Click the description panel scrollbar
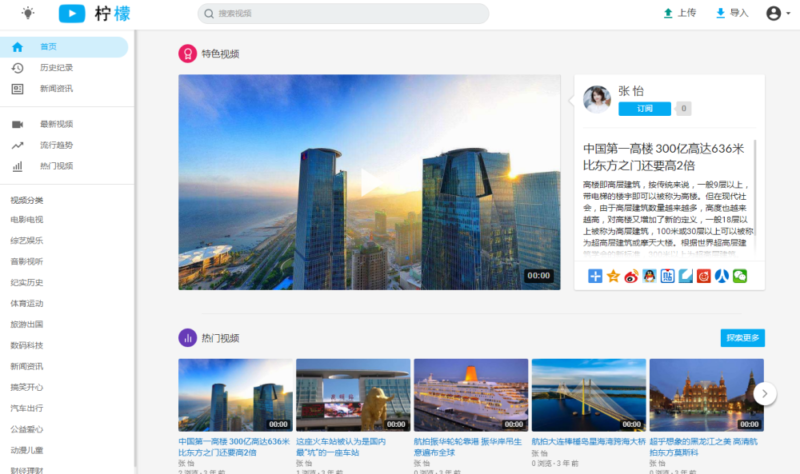This screenshot has height=474, width=800. click(x=755, y=188)
